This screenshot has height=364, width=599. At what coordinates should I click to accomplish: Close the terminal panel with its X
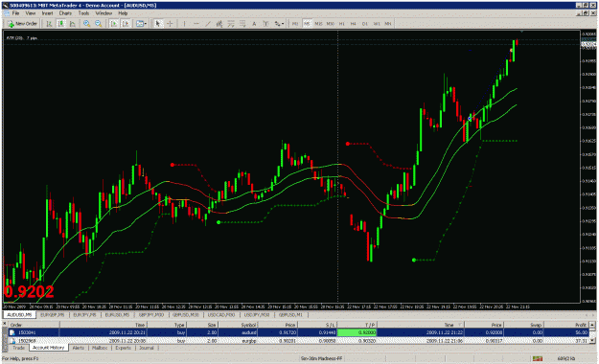click(5, 324)
